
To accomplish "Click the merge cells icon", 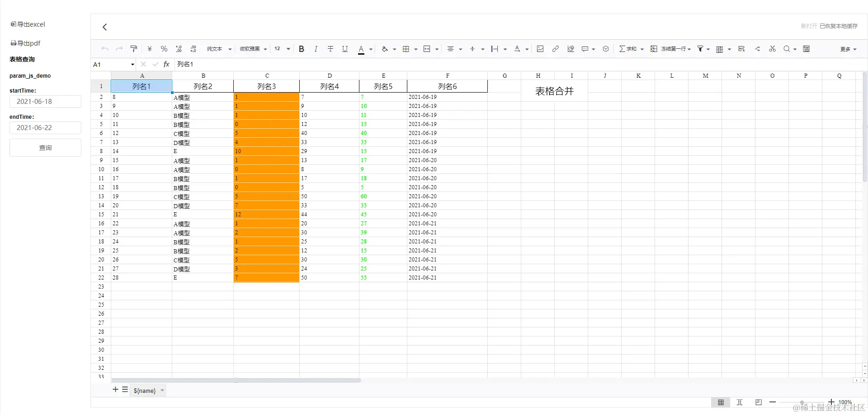I will (427, 49).
